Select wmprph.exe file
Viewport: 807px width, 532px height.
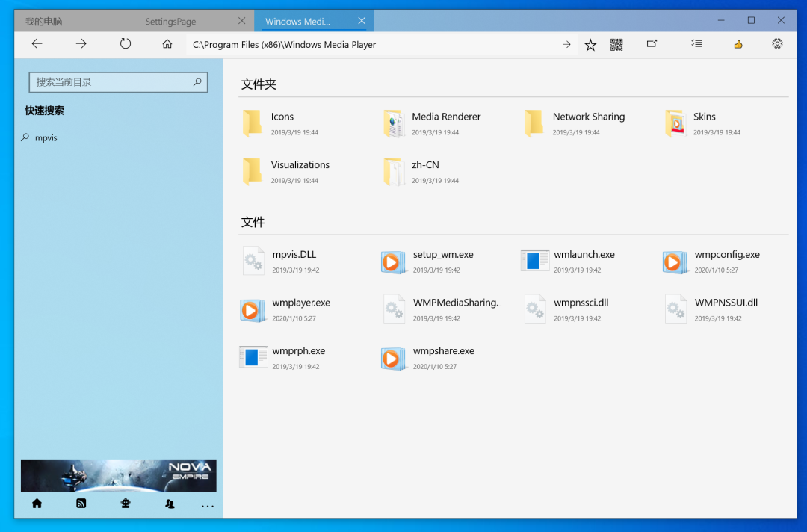click(x=283, y=358)
